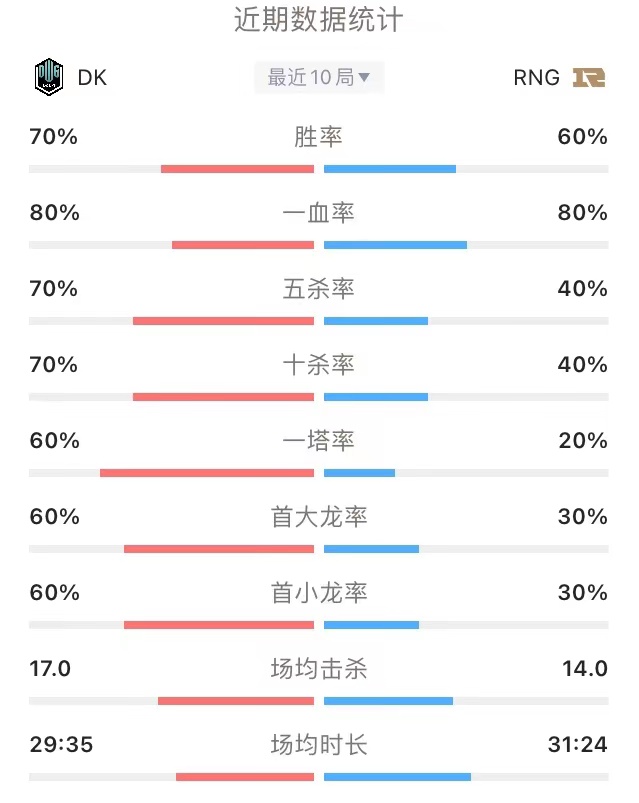Click the 近期数据统计 heading
Image resolution: width=639 pixels, height=803 pixels.
[319, 19]
